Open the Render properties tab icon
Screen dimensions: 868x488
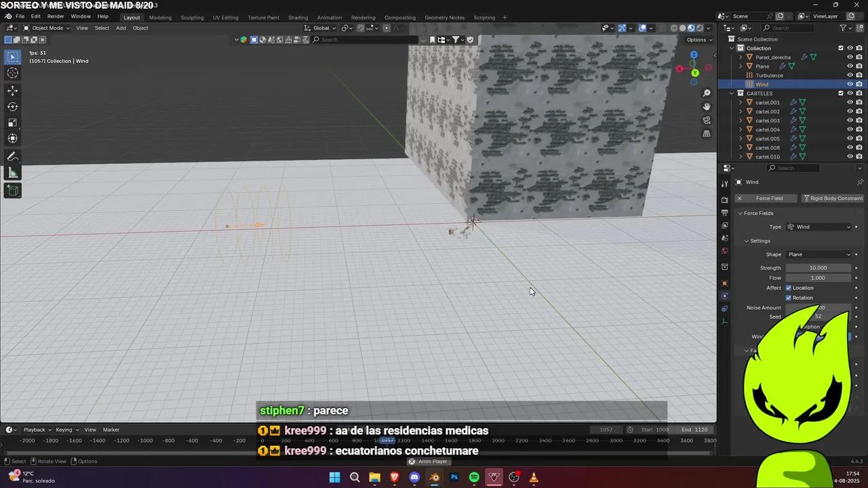[725, 200]
